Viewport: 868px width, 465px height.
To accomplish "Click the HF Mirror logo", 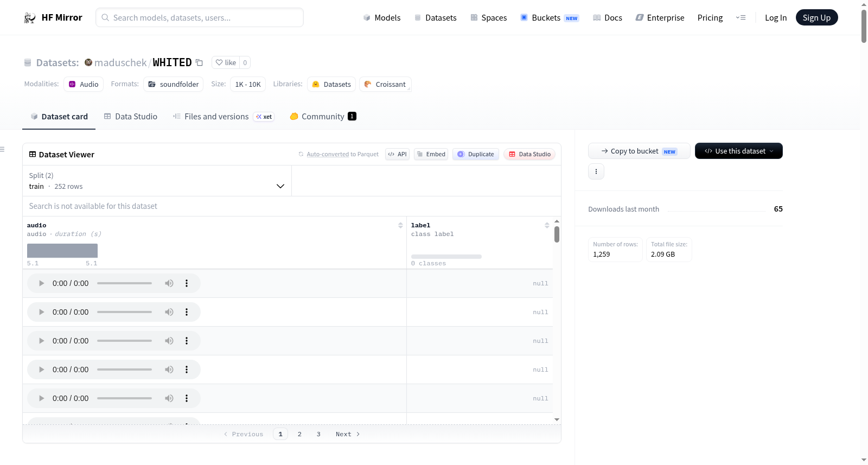I will click(53, 17).
